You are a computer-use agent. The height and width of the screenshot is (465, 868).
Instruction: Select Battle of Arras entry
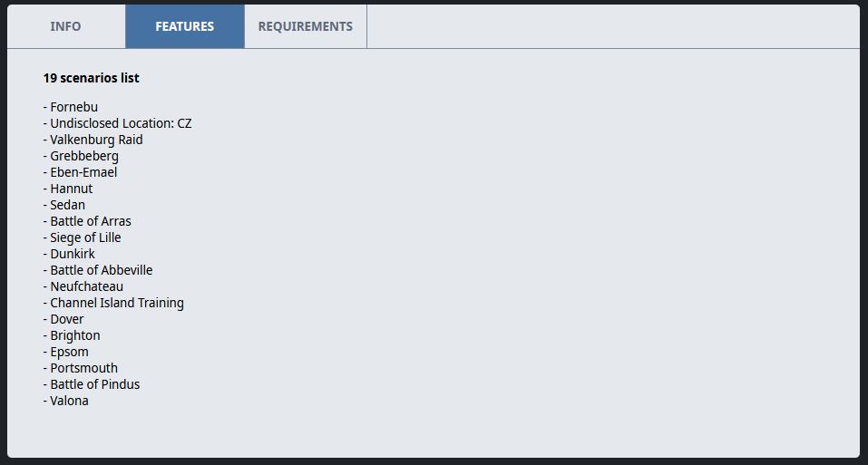pyautogui.click(x=87, y=221)
